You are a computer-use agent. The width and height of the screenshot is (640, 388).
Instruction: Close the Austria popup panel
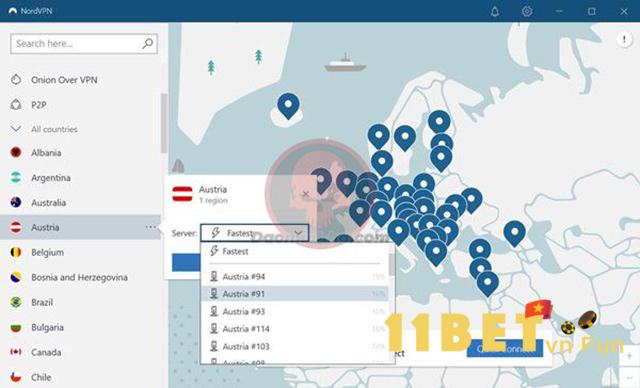tap(306, 194)
